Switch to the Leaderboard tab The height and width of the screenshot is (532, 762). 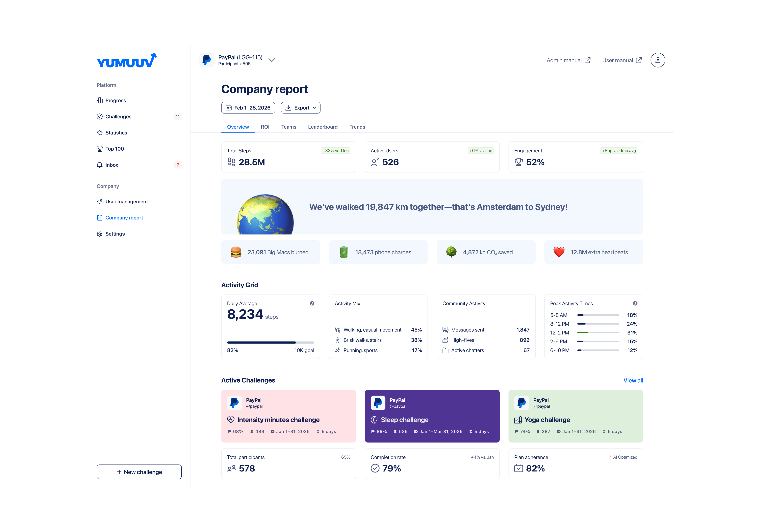(x=323, y=127)
